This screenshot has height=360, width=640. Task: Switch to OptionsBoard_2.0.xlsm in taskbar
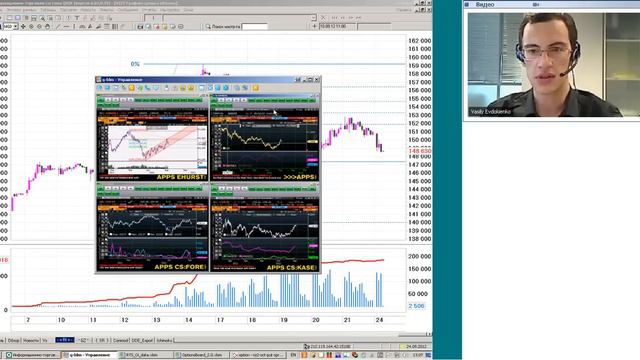(x=201, y=355)
